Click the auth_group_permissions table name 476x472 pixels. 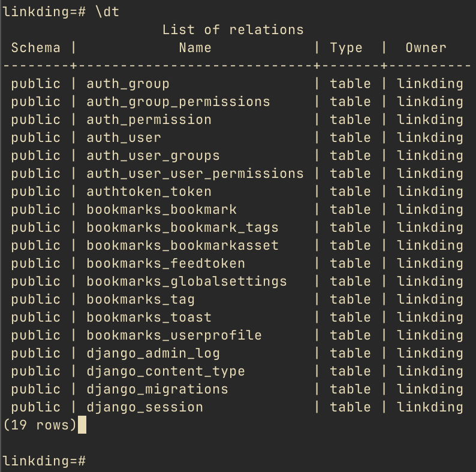[178, 102]
